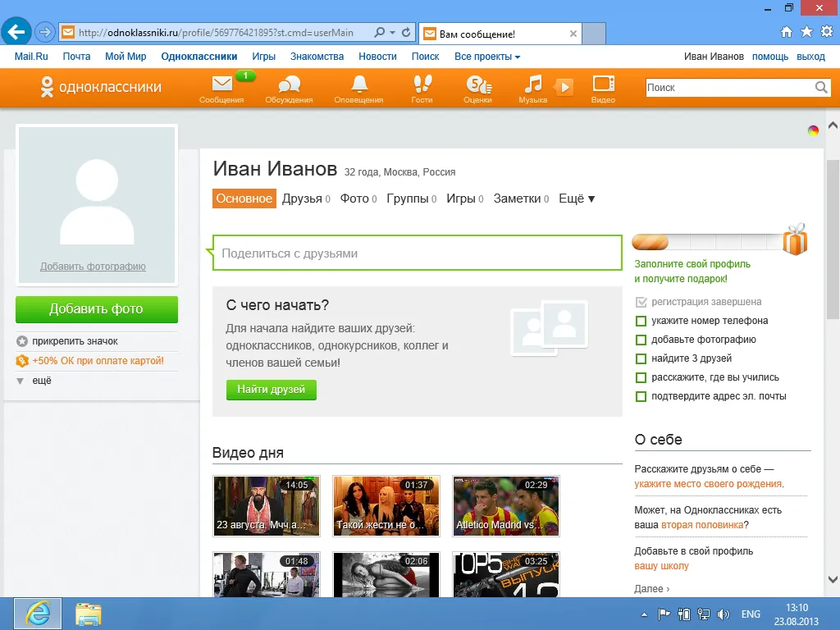
Task: Go forward with the browser forward arrow
Action: coord(45,32)
